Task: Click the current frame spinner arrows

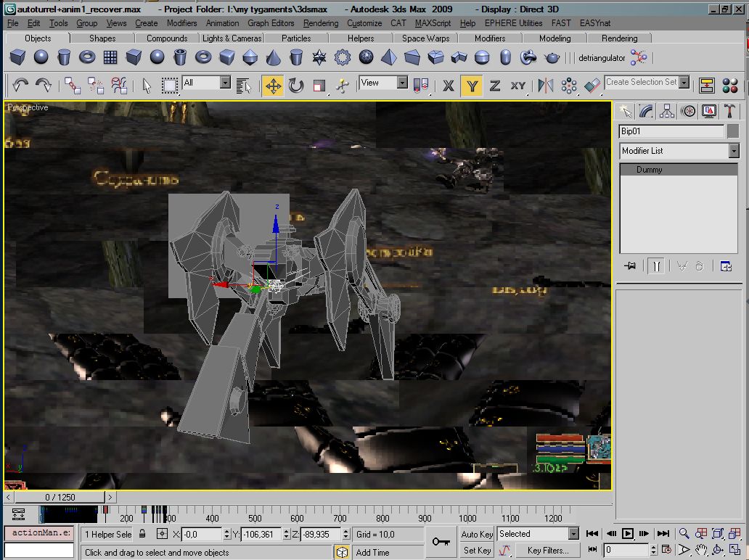Action: tap(653, 550)
